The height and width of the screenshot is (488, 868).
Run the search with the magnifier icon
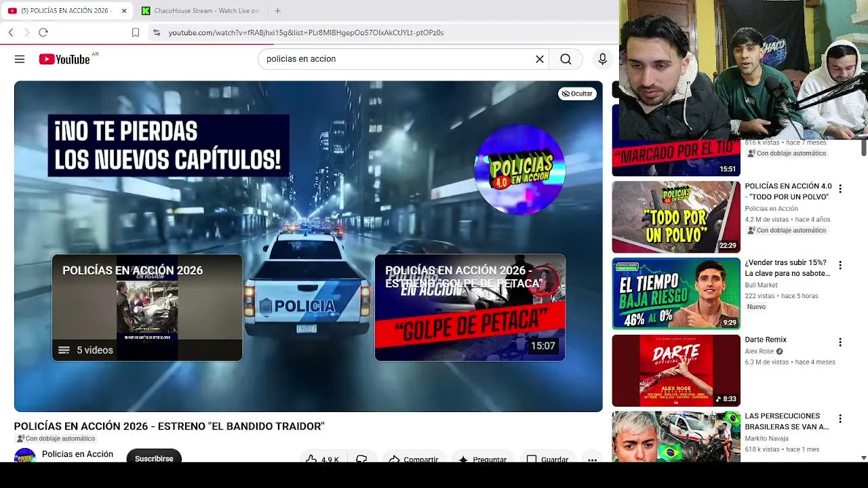tap(566, 59)
